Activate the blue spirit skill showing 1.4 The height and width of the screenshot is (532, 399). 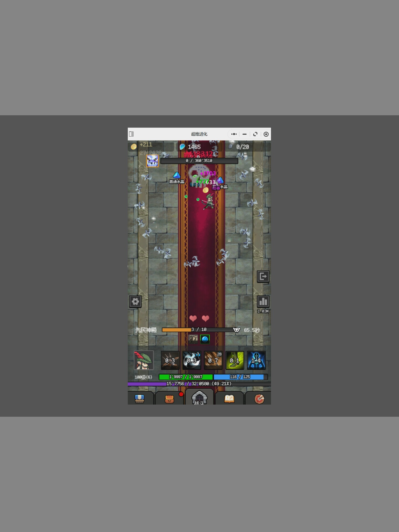point(256,360)
